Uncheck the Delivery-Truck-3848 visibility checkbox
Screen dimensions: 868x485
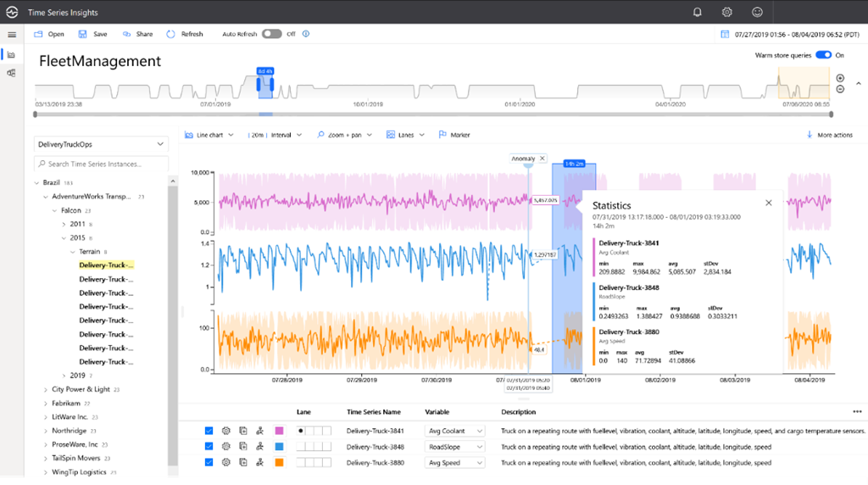pyautogui.click(x=209, y=446)
